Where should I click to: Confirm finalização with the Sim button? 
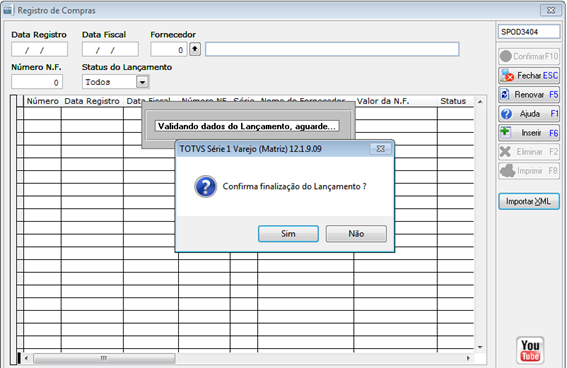pyautogui.click(x=288, y=234)
